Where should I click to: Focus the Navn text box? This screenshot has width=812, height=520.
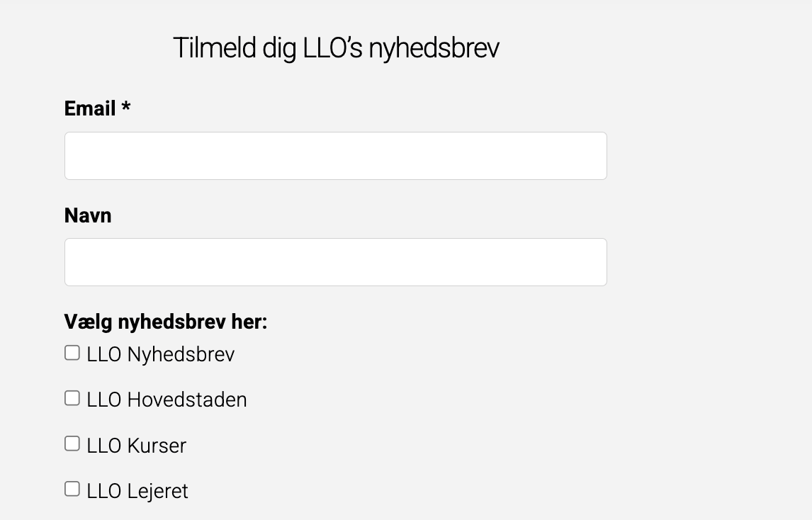335,262
